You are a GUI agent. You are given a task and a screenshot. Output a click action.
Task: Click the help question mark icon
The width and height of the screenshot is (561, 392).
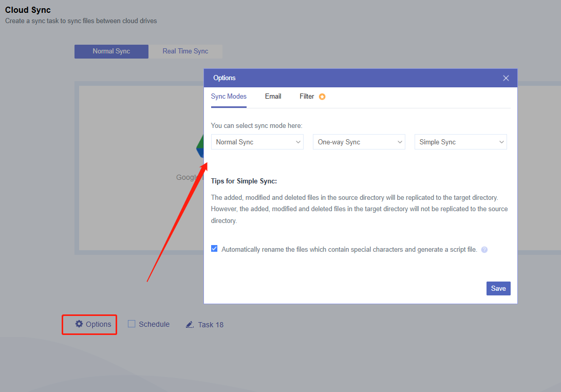point(484,250)
